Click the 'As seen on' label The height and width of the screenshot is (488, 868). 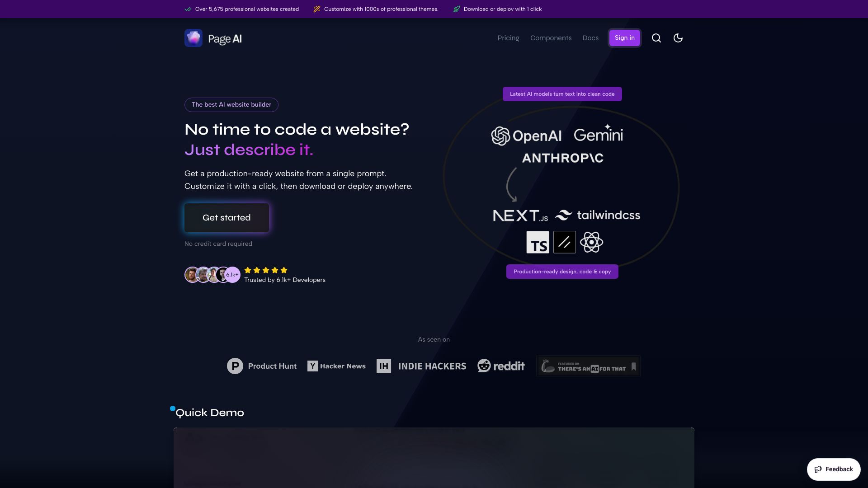tap(434, 340)
